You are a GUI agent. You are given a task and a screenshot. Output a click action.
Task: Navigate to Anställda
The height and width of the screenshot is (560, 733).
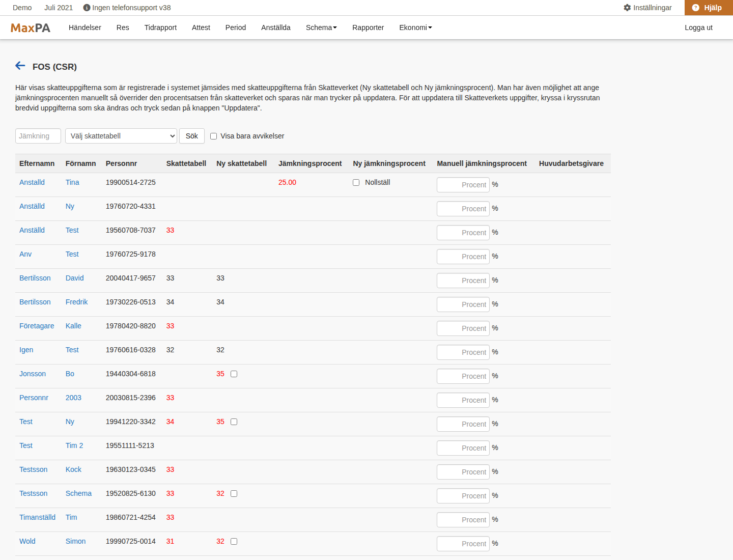coord(276,27)
